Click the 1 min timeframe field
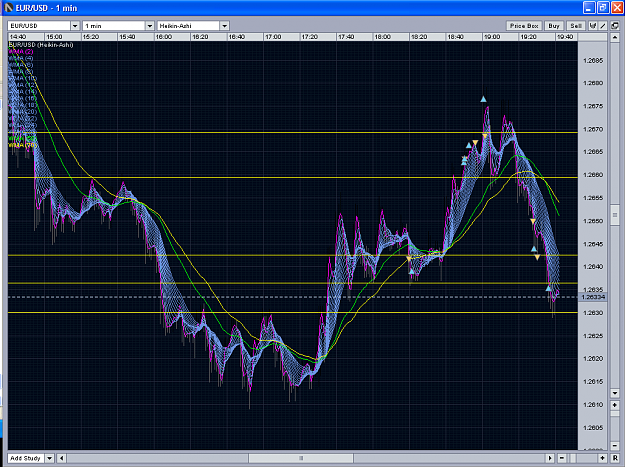Screen dimensions: 625x467 point(114,26)
